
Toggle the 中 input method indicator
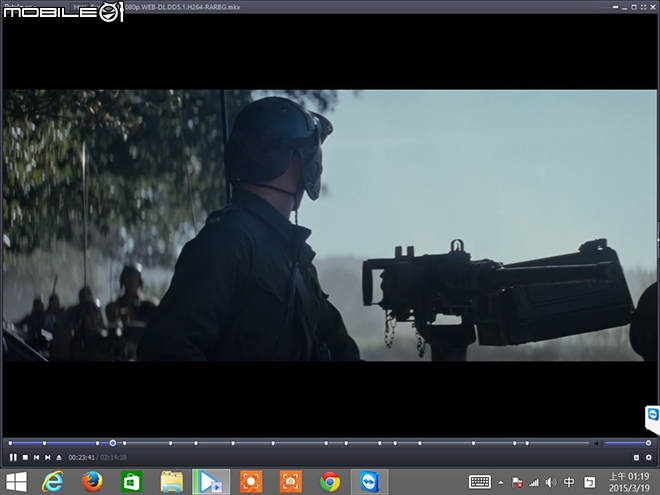[569, 482]
